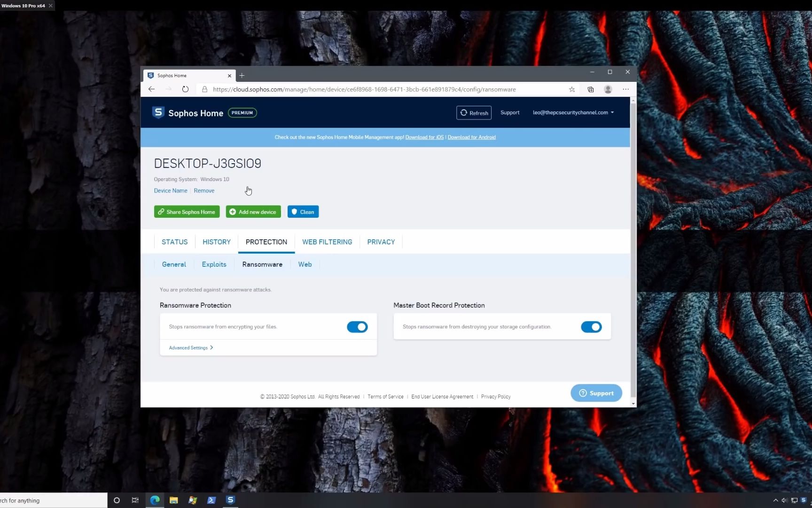Open the Sophos app on taskbar
The height and width of the screenshot is (508, 812).
click(x=230, y=500)
